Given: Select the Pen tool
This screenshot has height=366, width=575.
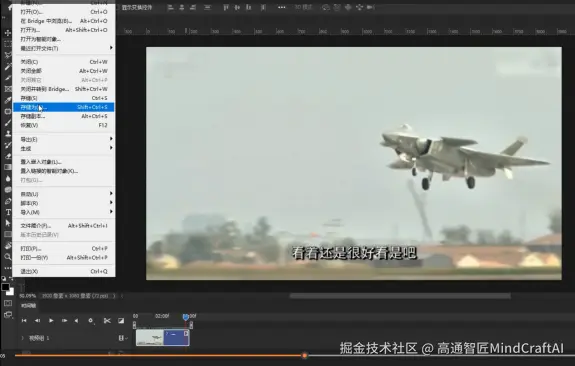Looking at the screenshot, I should [x=7, y=201].
